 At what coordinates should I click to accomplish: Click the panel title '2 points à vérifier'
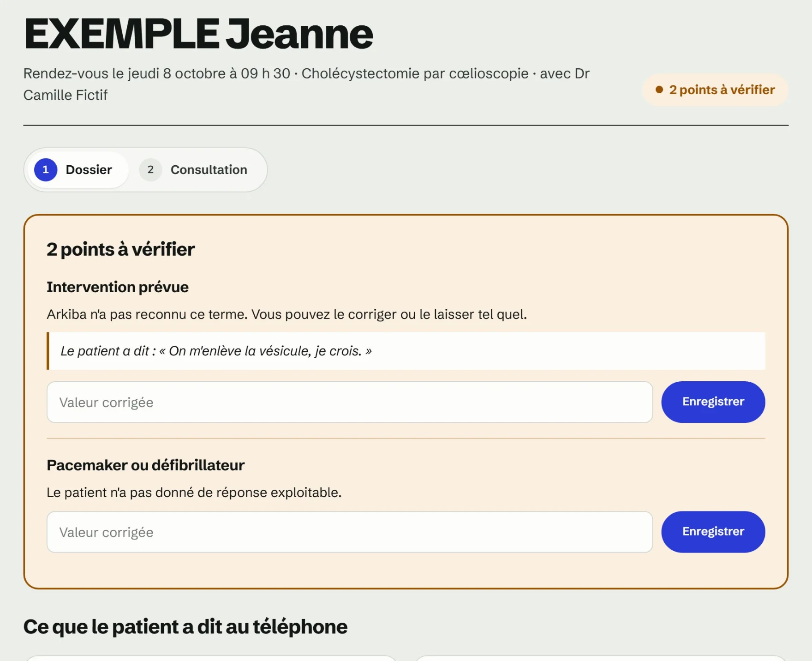pos(121,249)
